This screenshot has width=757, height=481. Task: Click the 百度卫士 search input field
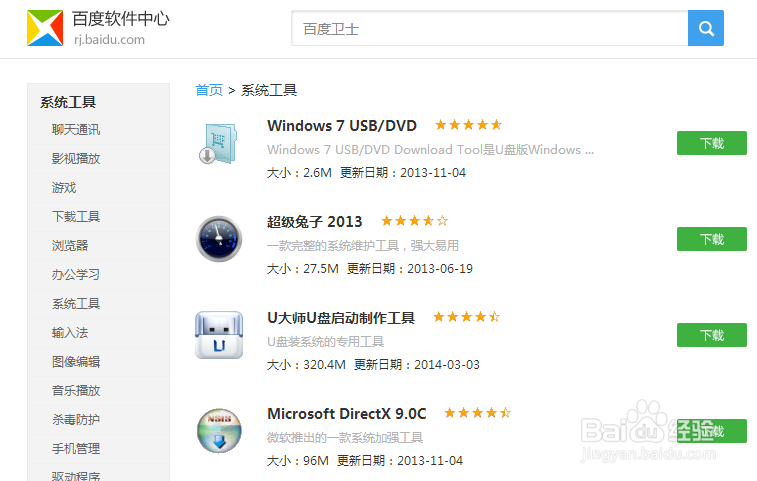point(490,28)
